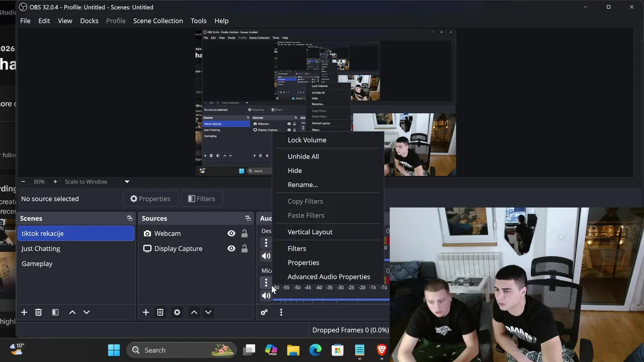The image size is (644, 362).
Task: Open Mic/Aux options three-dots button
Action: click(266, 283)
